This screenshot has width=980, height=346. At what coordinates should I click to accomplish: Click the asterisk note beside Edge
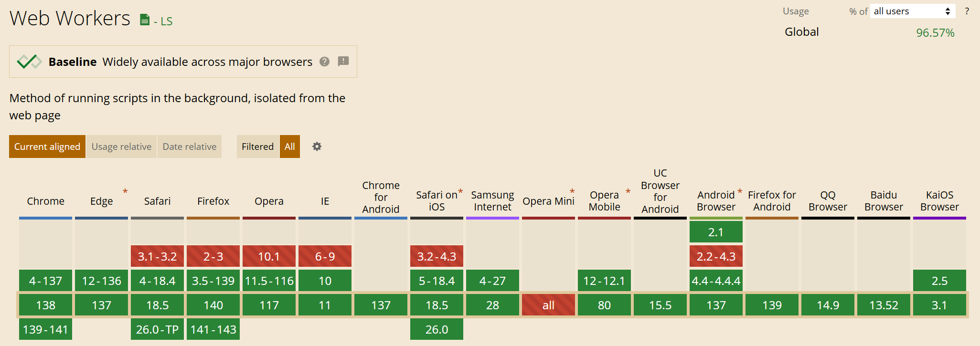point(125,191)
